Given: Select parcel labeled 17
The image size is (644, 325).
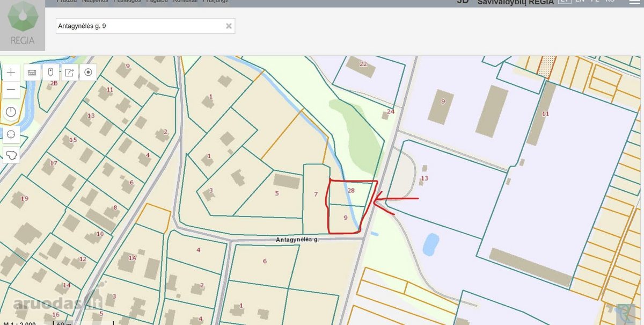Looking at the screenshot, I should 53,163.
